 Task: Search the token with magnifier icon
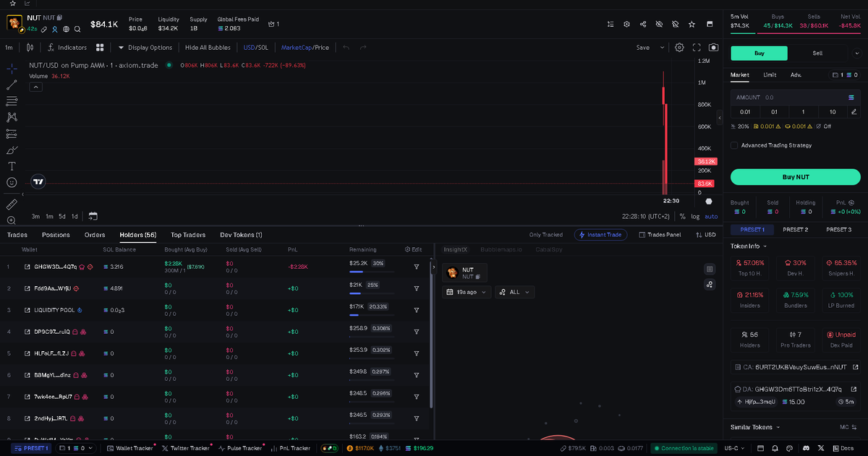77,30
